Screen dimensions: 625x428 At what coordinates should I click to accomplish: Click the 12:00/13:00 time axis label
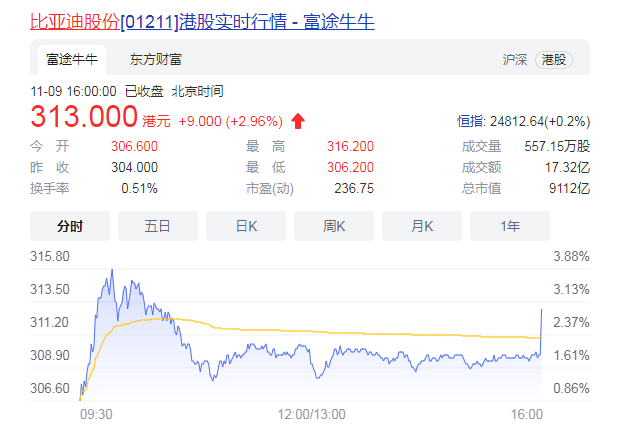click(312, 414)
